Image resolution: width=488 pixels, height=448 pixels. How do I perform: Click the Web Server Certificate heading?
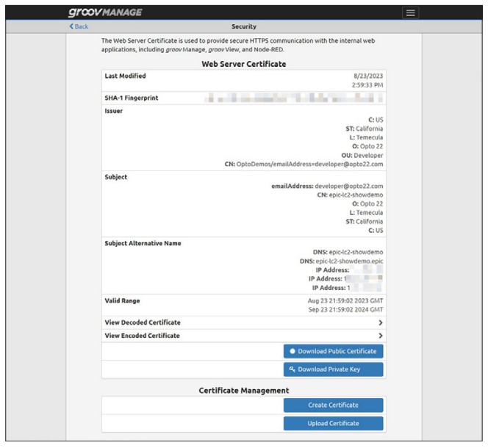244,64
